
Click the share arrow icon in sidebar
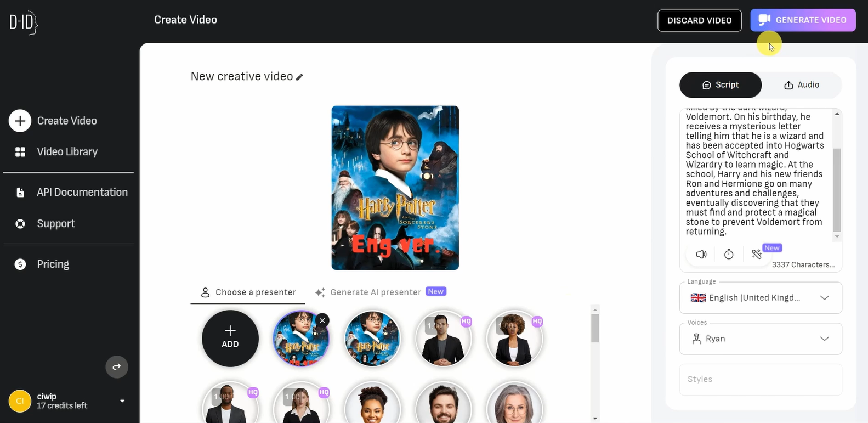[117, 367]
